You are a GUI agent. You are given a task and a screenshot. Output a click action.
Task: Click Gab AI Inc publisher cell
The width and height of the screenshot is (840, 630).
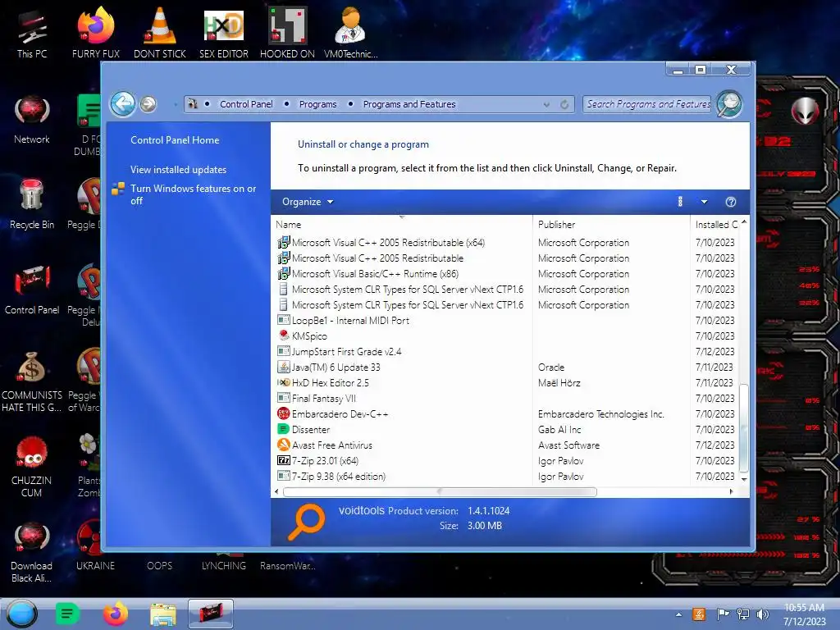tap(559, 430)
